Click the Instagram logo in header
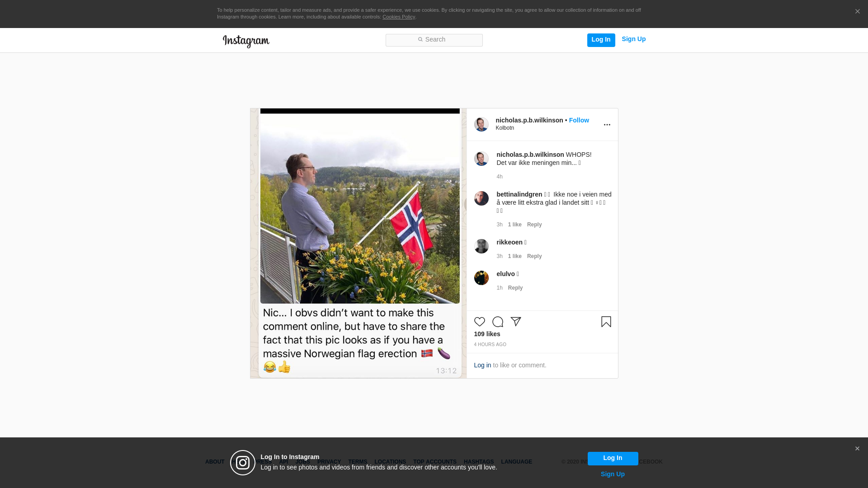 coord(246,41)
